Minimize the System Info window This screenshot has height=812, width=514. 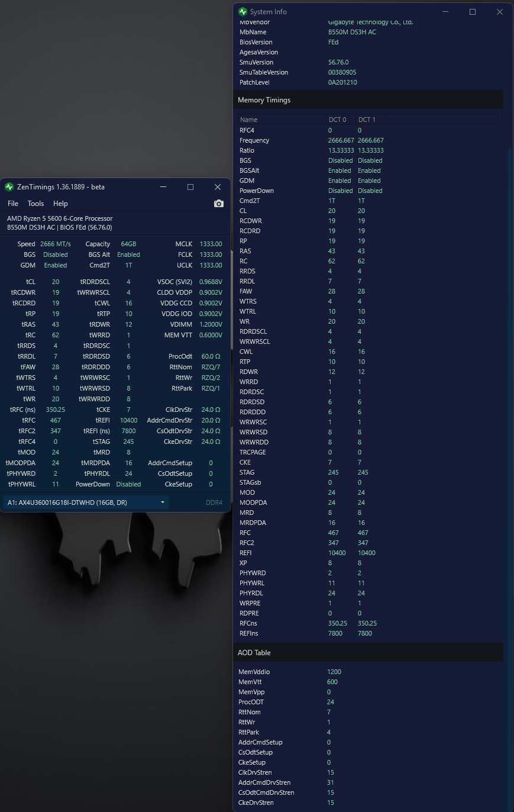point(445,12)
